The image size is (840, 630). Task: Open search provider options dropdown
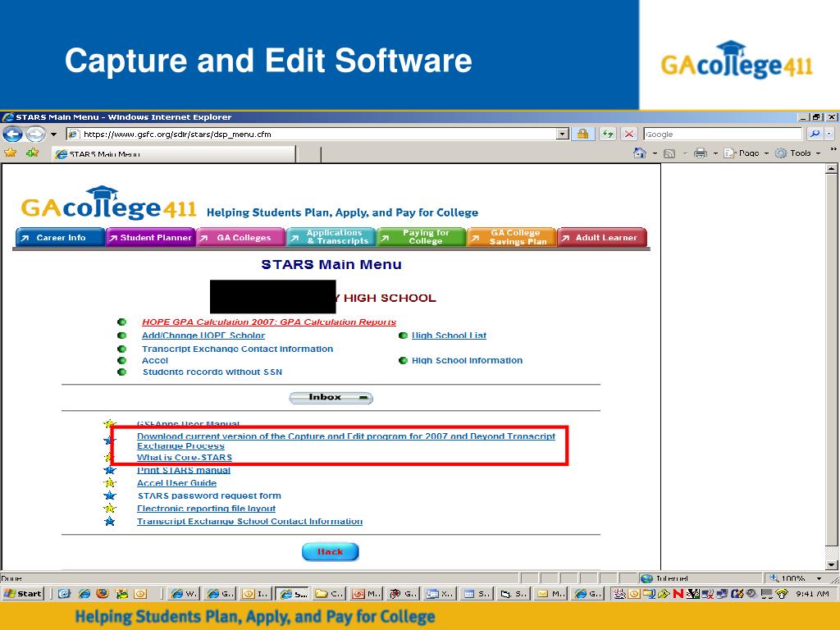(x=829, y=134)
